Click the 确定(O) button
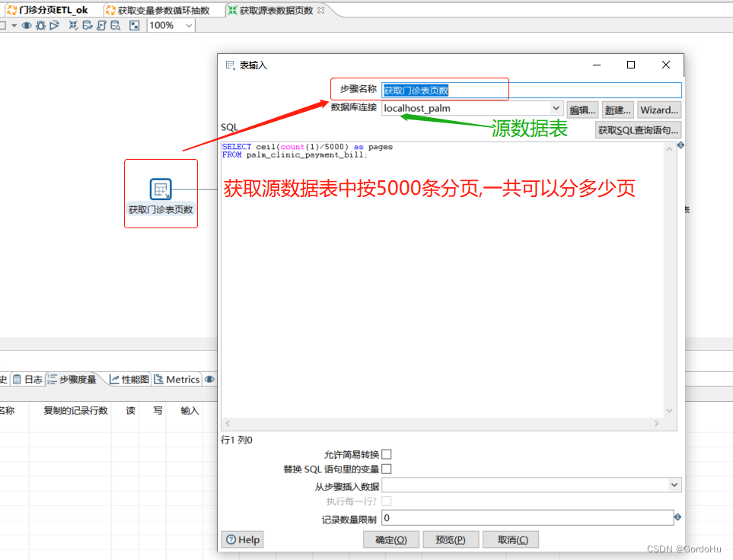 coord(391,540)
